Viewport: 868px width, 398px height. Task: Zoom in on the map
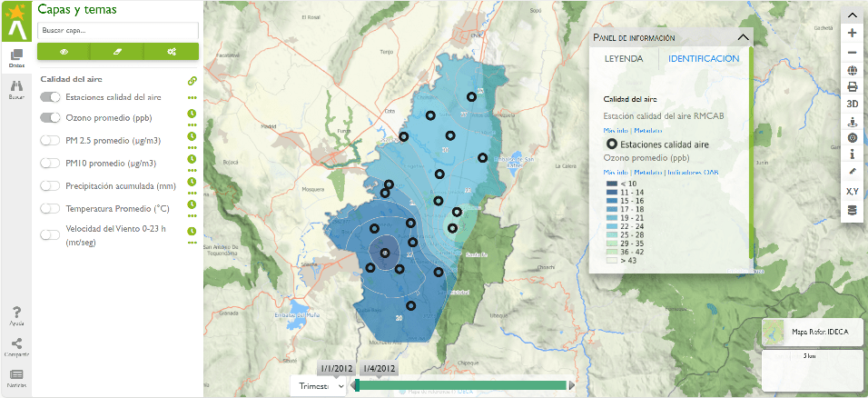(852, 33)
